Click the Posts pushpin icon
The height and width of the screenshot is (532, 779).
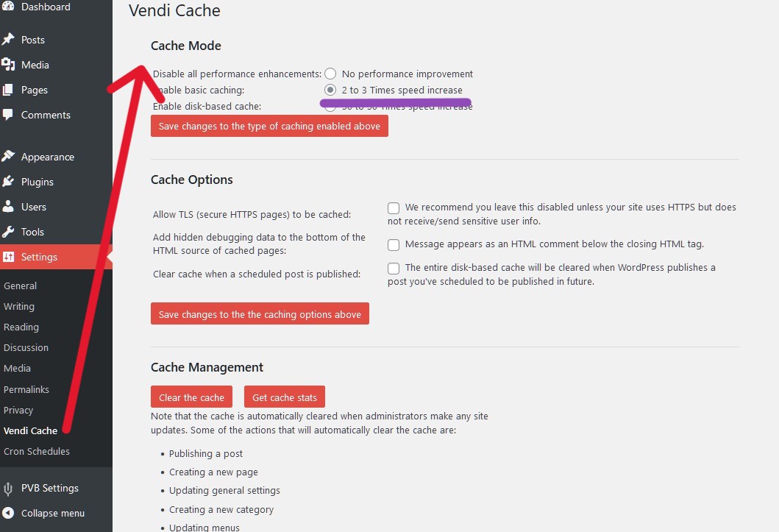[x=8, y=39]
